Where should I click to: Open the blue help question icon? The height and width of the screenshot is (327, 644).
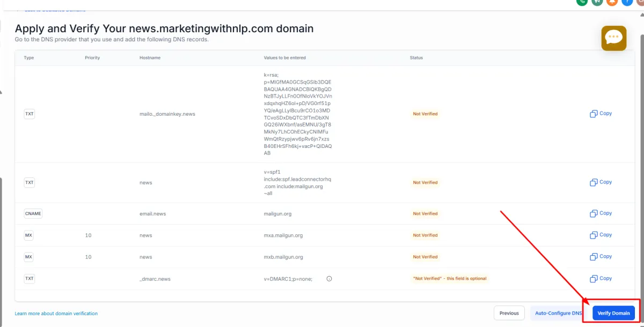coord(627,2)
